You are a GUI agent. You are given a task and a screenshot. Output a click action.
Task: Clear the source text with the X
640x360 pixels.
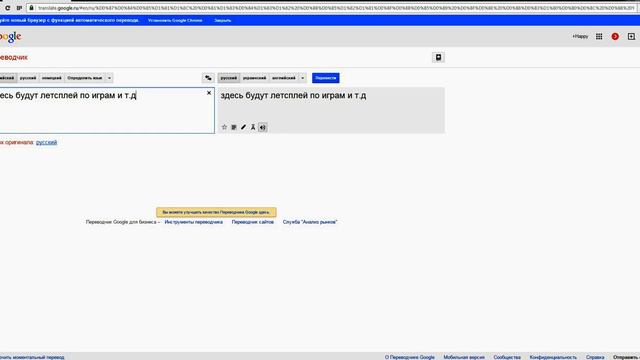[x=209, y=93]
